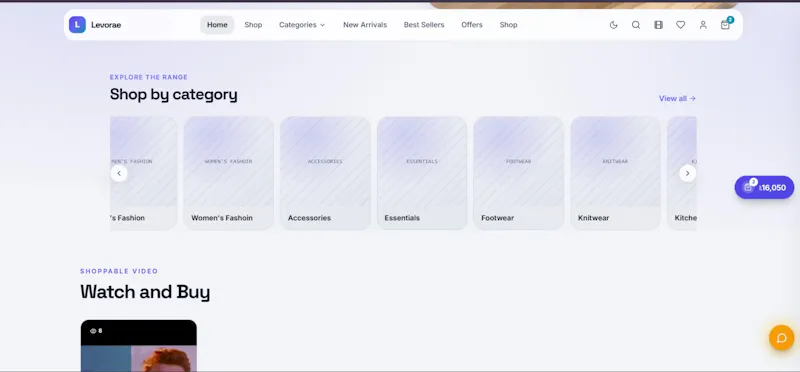Click the Shop by category heading
Viewport: 800px width, 372px height.
point(173,94)
